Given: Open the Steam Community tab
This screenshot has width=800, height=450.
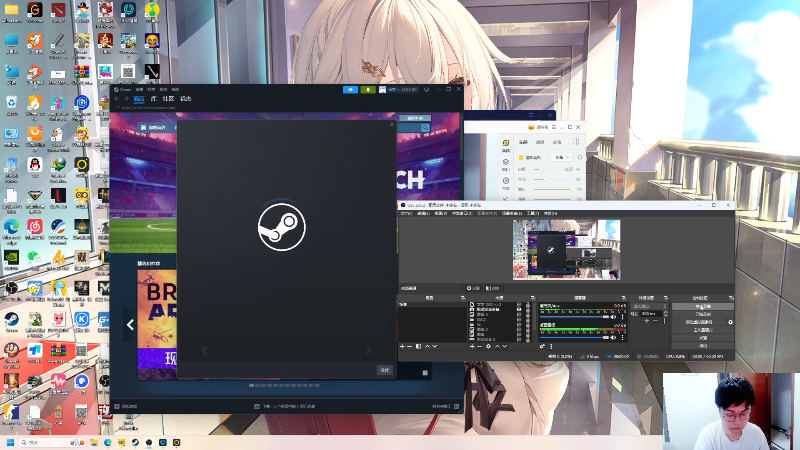Looking at the screenshot, I should (168, 98).
